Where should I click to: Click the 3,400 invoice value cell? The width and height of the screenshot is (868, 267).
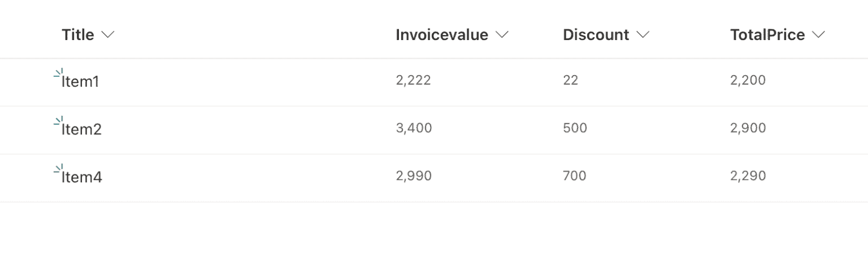414,128
